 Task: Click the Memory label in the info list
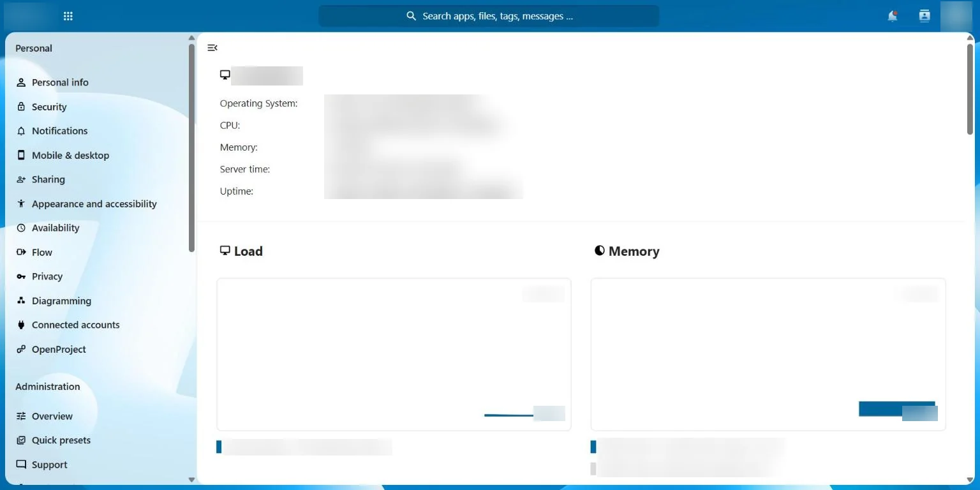click(x=239, y=147)
